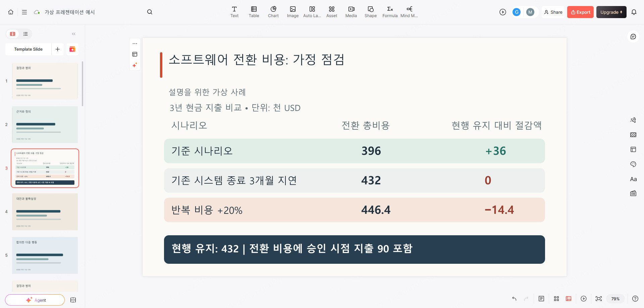
Task: Insert a Formula from toolbar
Action: point(390,12)
